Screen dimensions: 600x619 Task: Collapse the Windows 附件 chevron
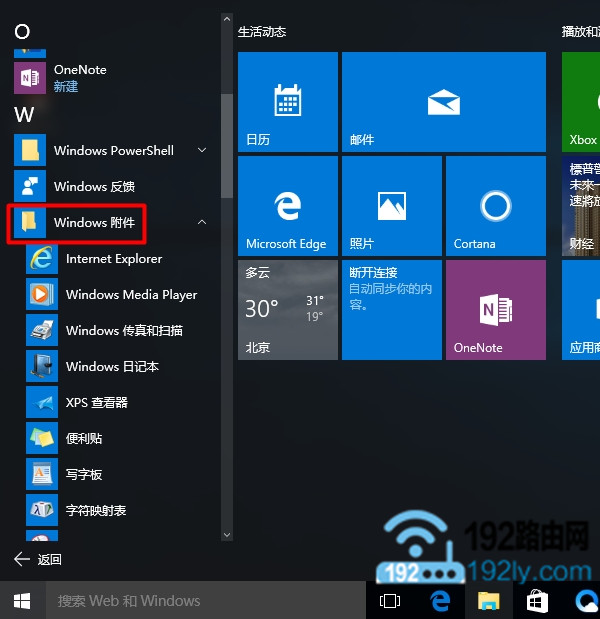tap(202, 222)
